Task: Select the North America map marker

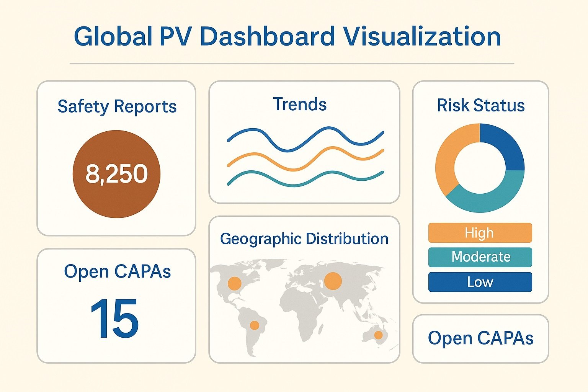Action: pyautogui.click(x=234, y=283)
